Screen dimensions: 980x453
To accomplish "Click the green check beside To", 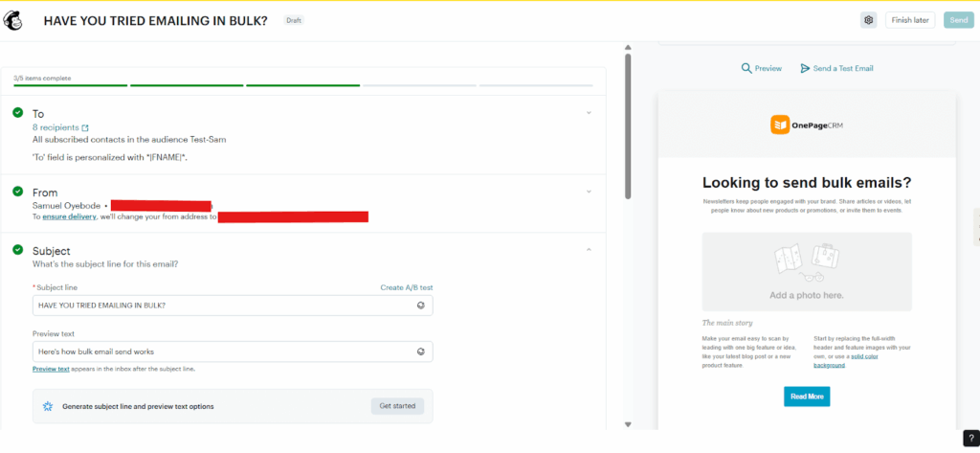I will tap(17, 113).
